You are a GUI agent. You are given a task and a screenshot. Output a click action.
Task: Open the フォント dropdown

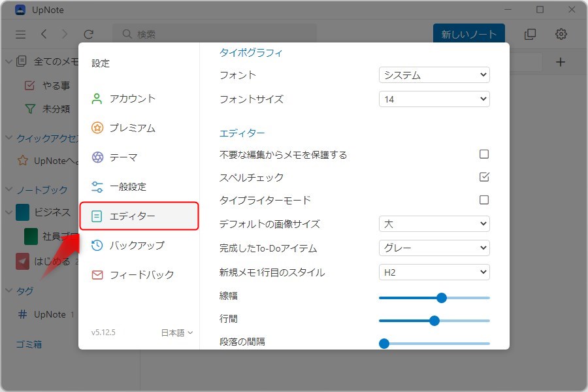(434, 75)
